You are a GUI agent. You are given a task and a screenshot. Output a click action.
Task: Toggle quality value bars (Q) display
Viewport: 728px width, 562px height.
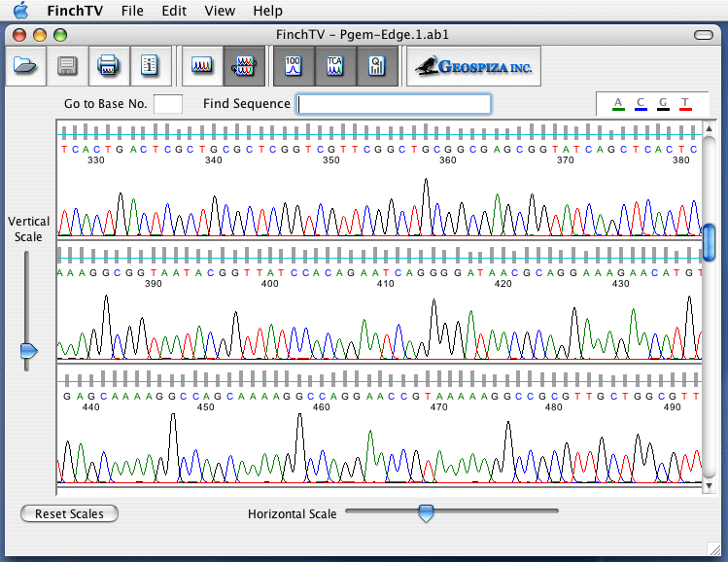coord(376,66)
